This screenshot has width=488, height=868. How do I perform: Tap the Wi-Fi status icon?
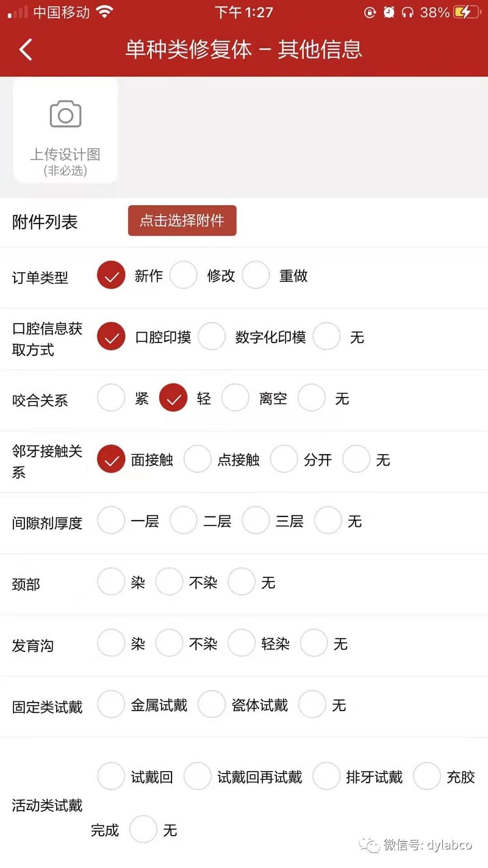[x=105, y=12]
